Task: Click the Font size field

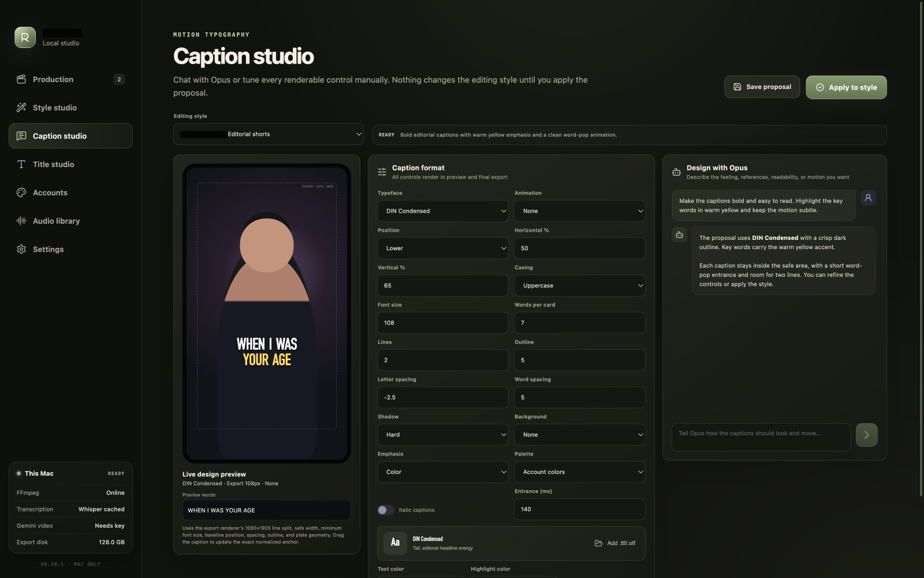Action: [x=443, y=323]
